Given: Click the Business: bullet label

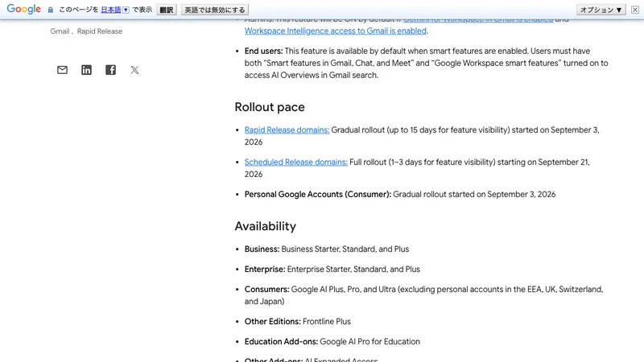Looking at the screenshot, I should click(262, 249).
